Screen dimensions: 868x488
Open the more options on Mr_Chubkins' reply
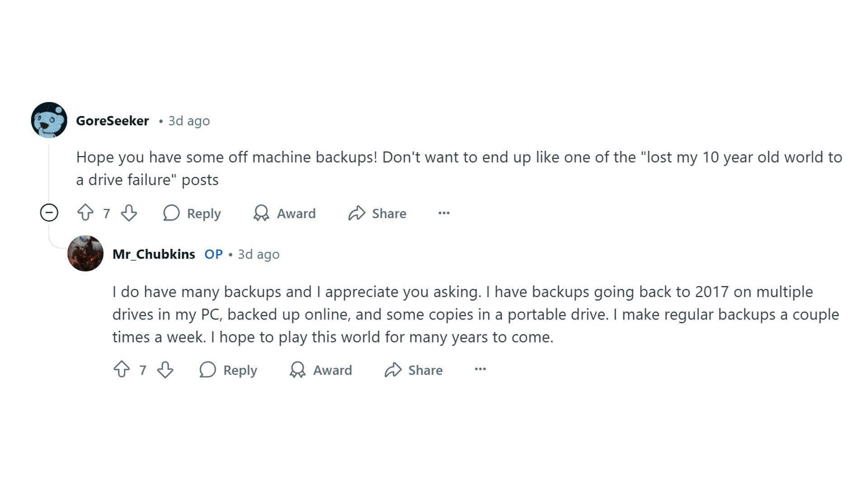481,370
